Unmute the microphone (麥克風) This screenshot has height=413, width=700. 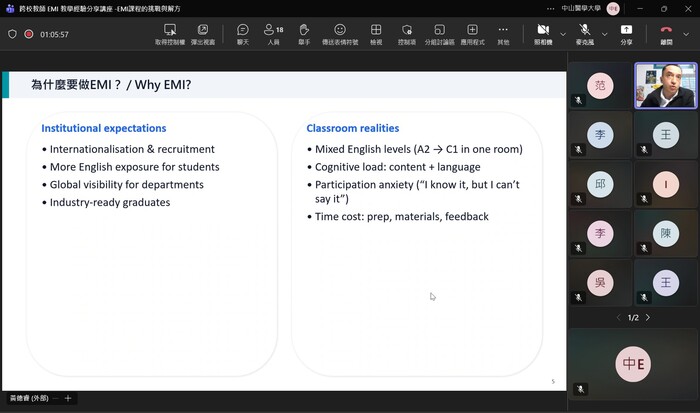[585, 30]
